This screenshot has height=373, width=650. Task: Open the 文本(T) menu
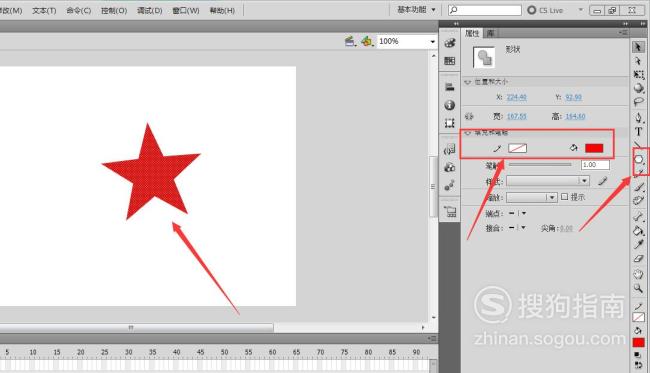tap(44, 10)
